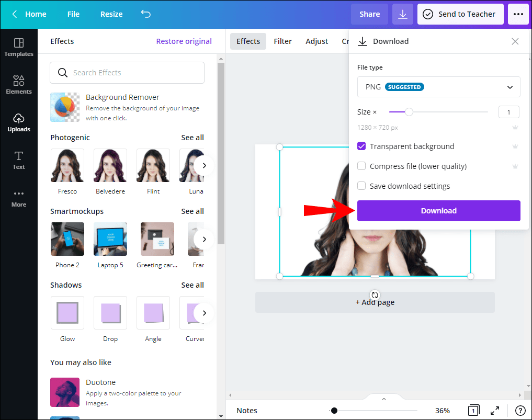Disable Transparent background
Viewport: 532px width, 420px height.
click(361, 146)
